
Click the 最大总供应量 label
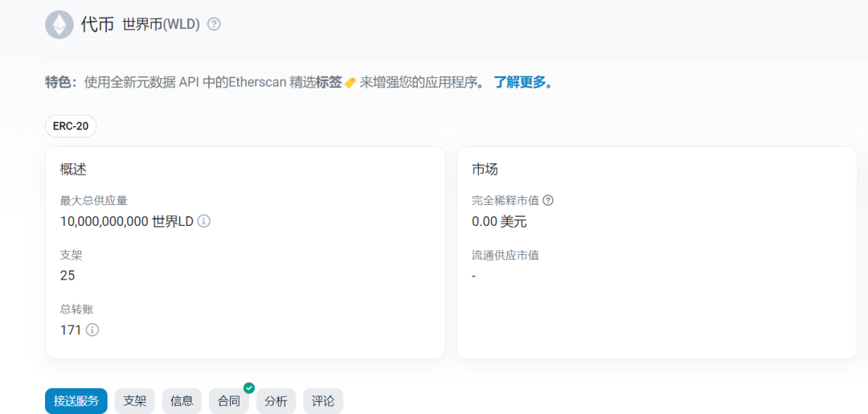click(94, 200)
